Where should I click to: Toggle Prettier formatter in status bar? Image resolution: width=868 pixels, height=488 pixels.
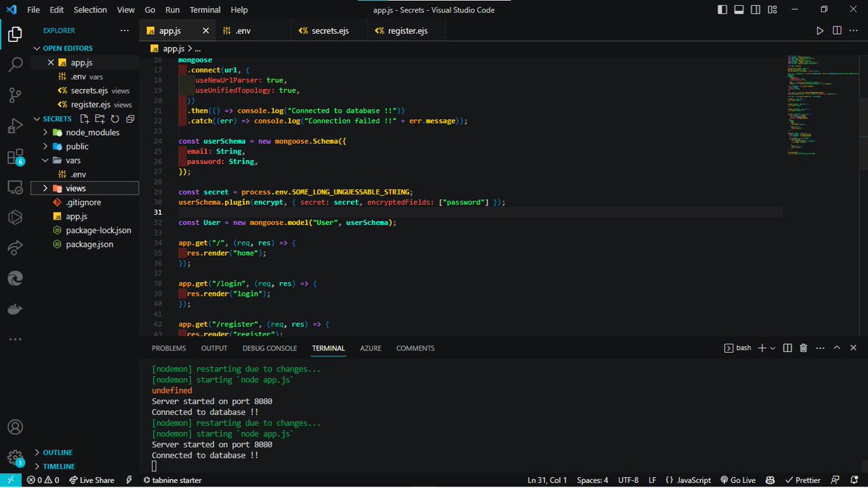[x=801, y=480]
